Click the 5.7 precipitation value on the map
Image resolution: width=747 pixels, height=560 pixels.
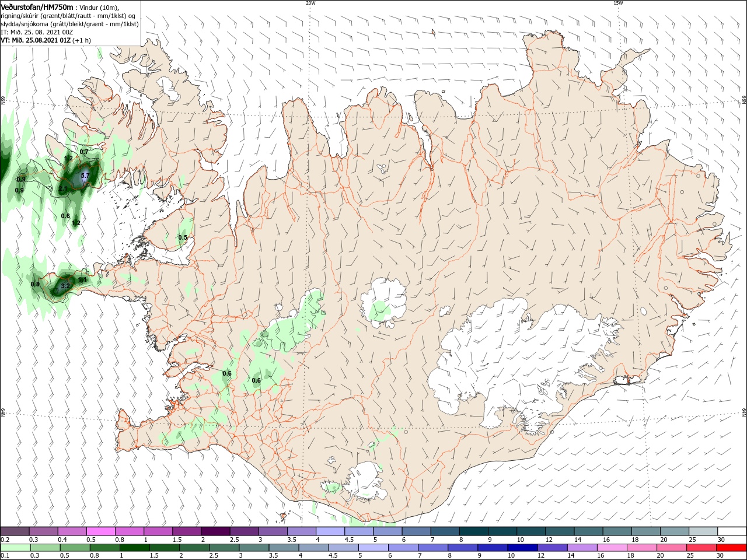click(x=85, y=176)
